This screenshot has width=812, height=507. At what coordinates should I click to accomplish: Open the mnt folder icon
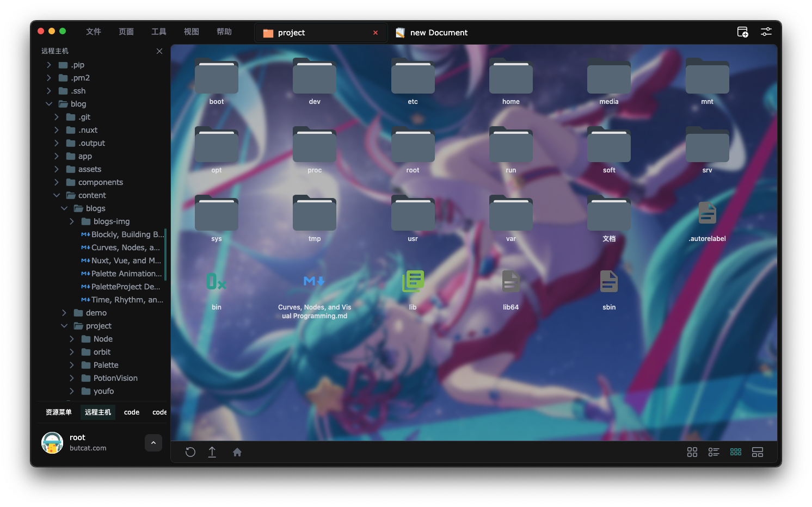pyautogui.click(x=708, y=76)
